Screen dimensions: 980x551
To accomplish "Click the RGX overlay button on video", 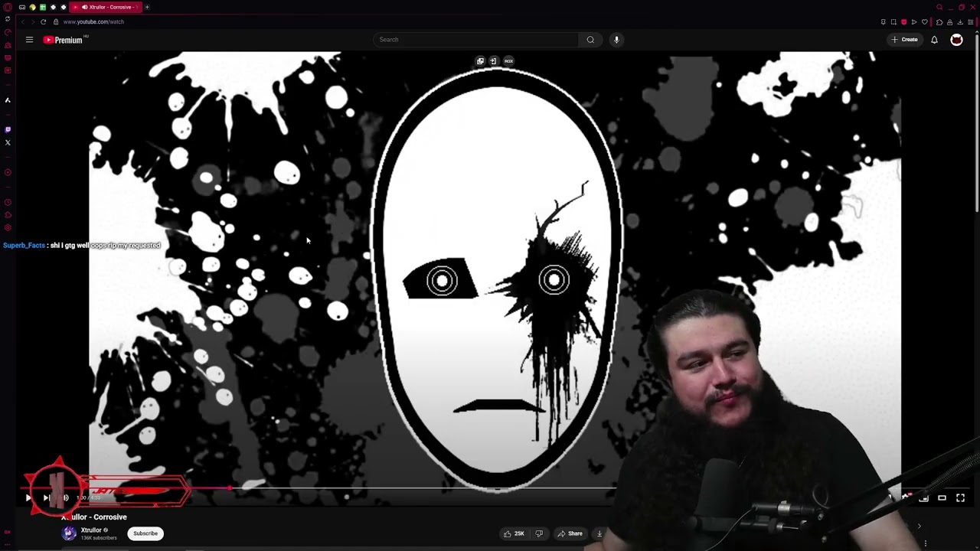I will pyautogui.click(x=508, y=60).
